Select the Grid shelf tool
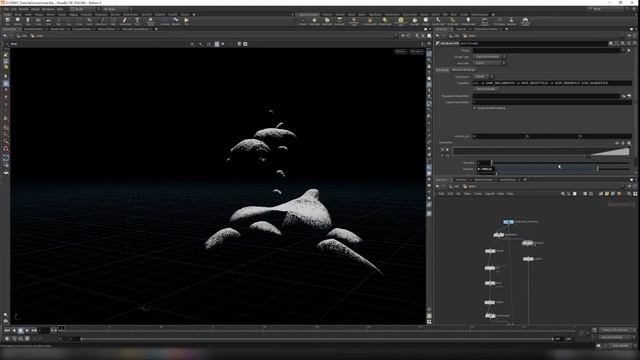Viewport: 640px width, 360px height. pos(48,21)
